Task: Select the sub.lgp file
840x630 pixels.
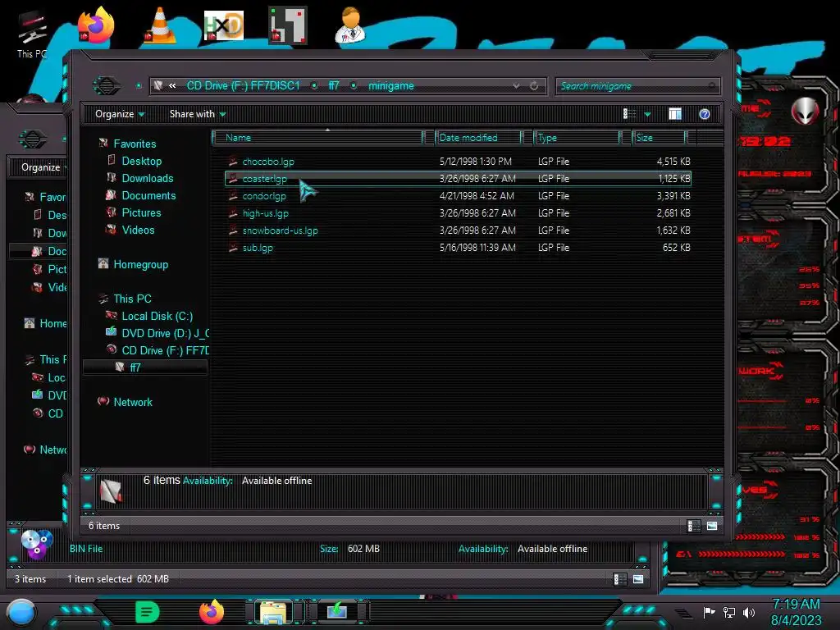Action: (x=458, y=248)
